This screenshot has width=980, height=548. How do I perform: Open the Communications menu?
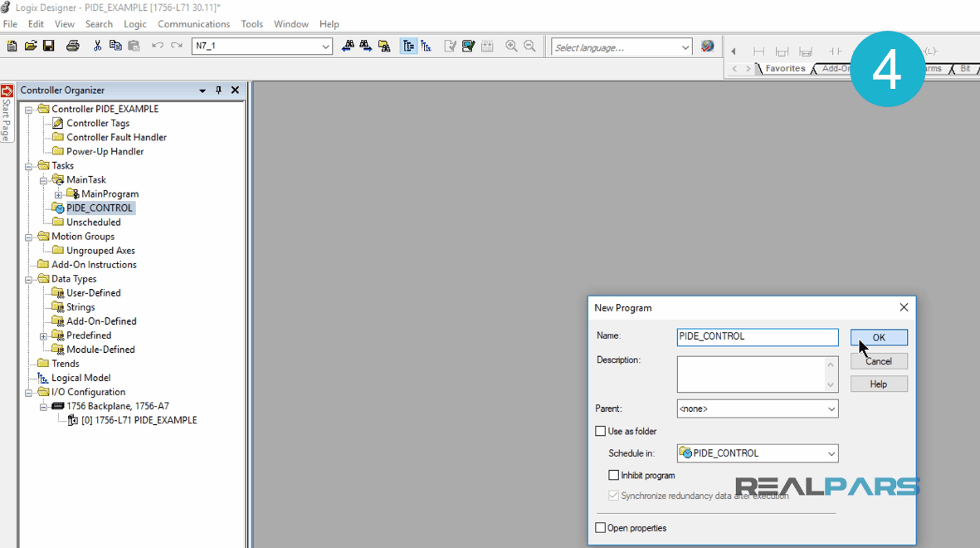193,24
